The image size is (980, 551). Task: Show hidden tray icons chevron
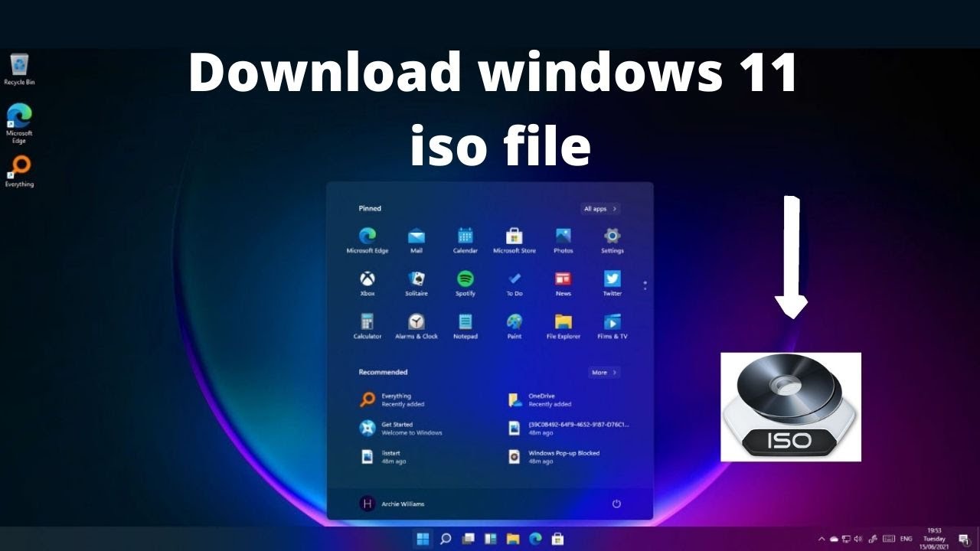point(822,539)
